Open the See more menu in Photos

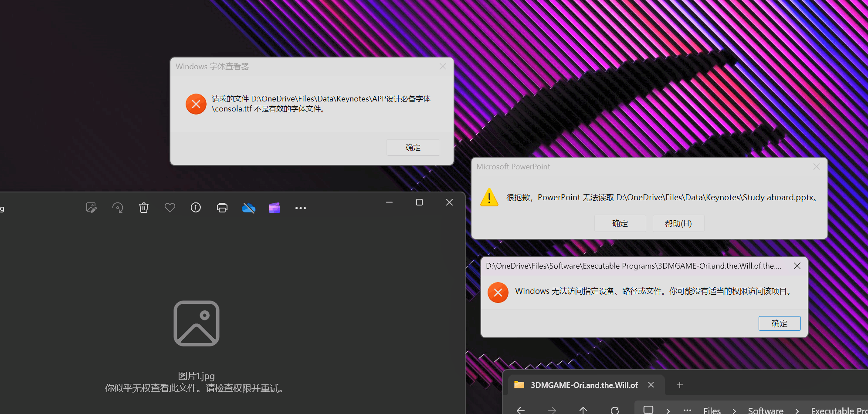301,208
